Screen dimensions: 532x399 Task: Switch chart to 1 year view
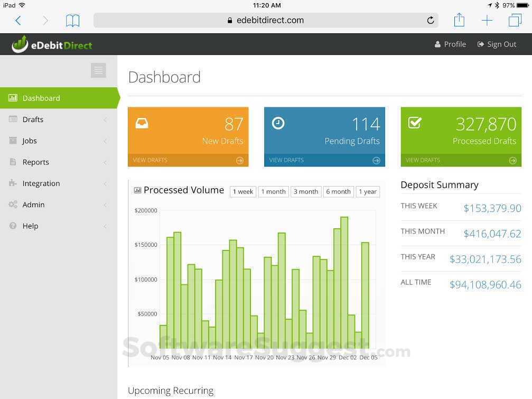[x=367, y=191]
